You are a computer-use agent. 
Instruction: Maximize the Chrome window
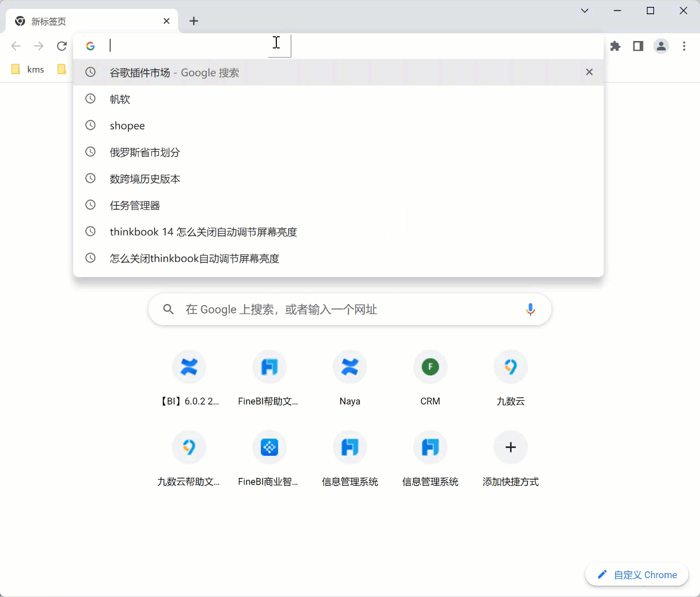[650, 11]
